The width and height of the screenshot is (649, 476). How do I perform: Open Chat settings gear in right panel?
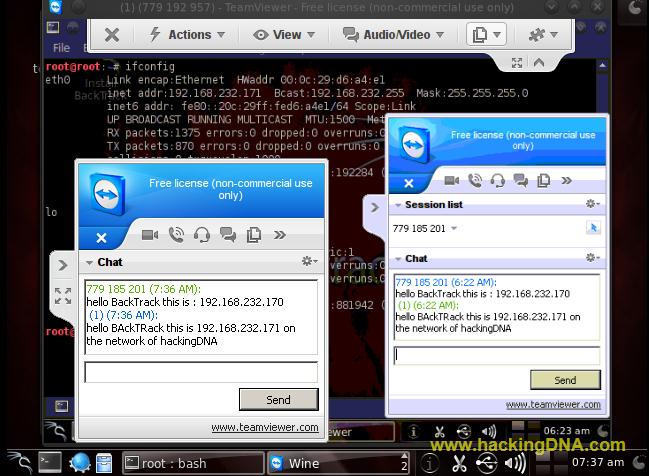(x=592, y=257)
